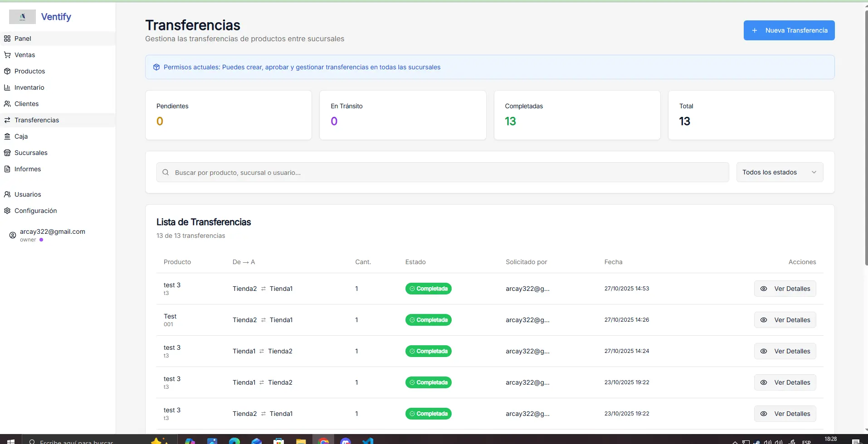
Task: Click the Sucursales store icon
Action: click(7, 153)
